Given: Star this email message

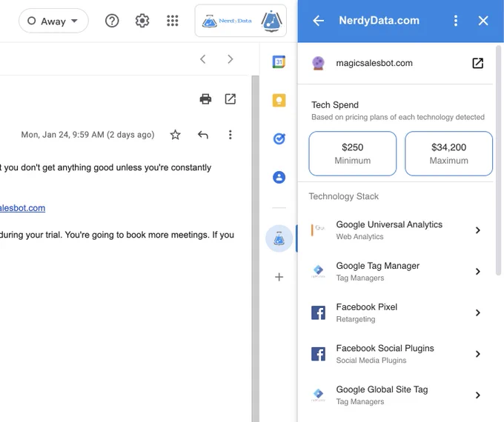Looking at the screenshot, I should coord(175,135).
